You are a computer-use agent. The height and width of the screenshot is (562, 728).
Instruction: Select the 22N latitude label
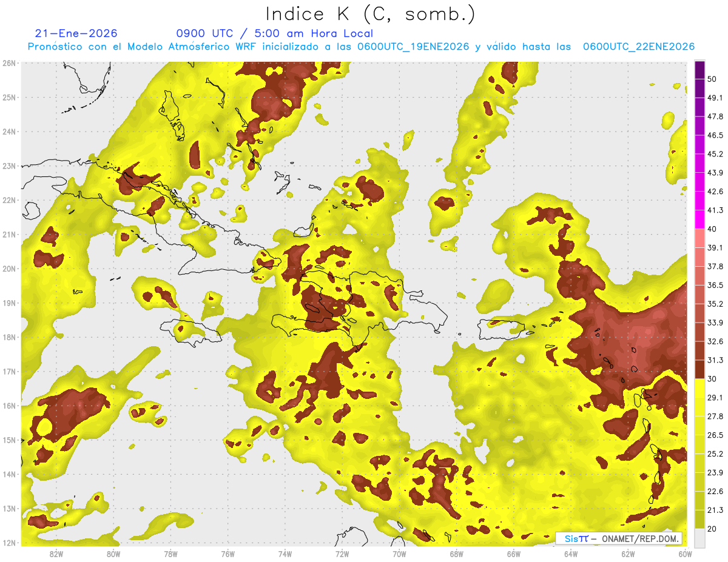(x=9, y=200)
